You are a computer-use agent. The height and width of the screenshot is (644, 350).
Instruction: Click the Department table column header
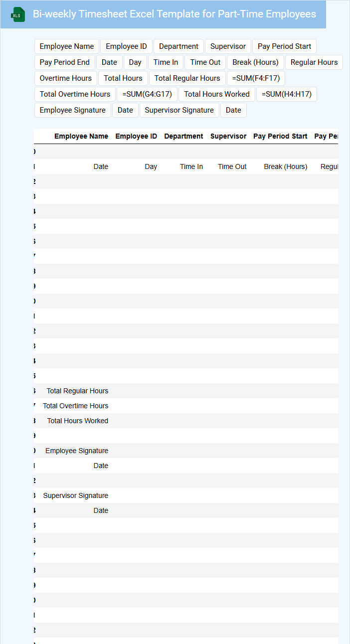tap(183, 136)
